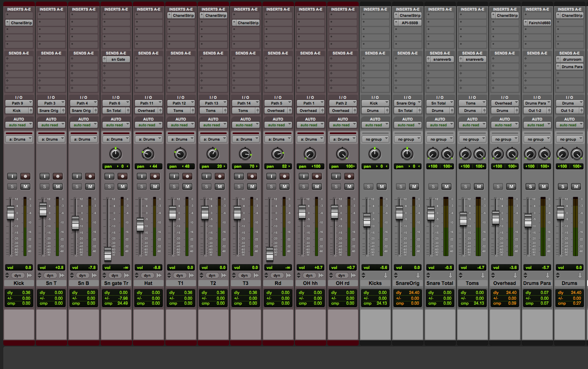Open Path 9 input selector on Kick
Screen dimensions: 588x369
tap(19, 103)
